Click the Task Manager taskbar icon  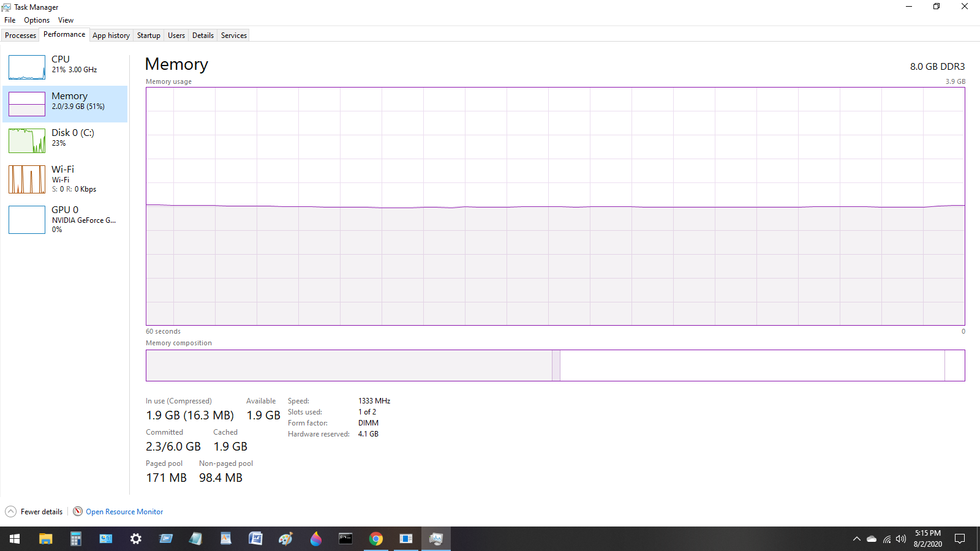coord(435,539)
